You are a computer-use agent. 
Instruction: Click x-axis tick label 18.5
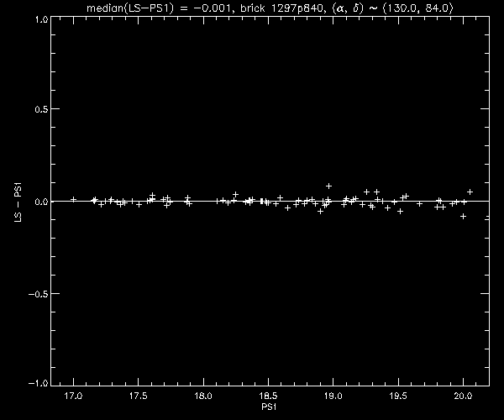(268, 396)
